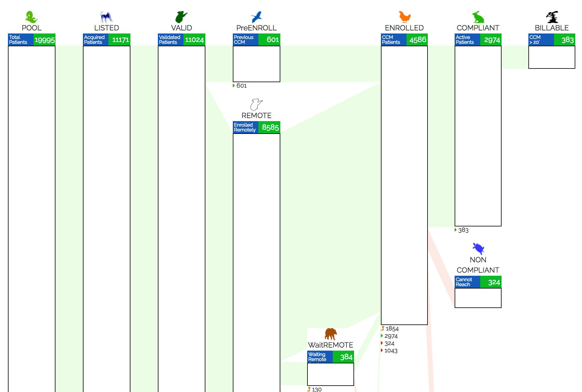
Task: Click the green triangle beside 601
Action: 234,86
